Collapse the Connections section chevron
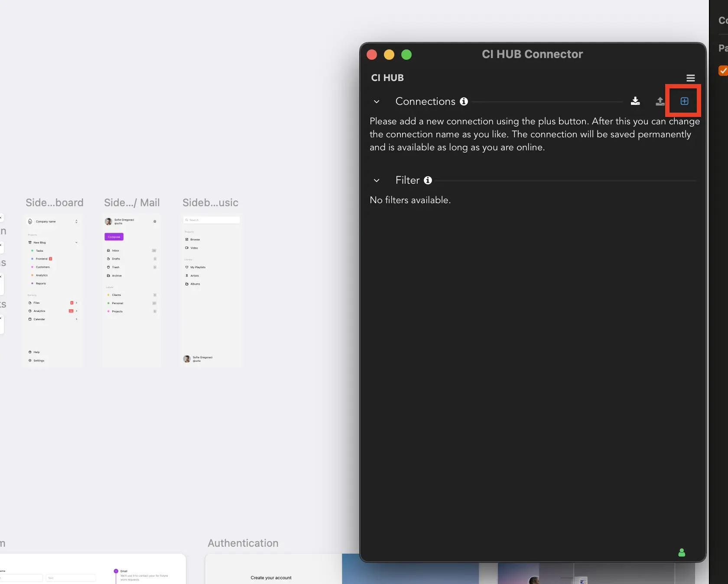 click(377, 101)
